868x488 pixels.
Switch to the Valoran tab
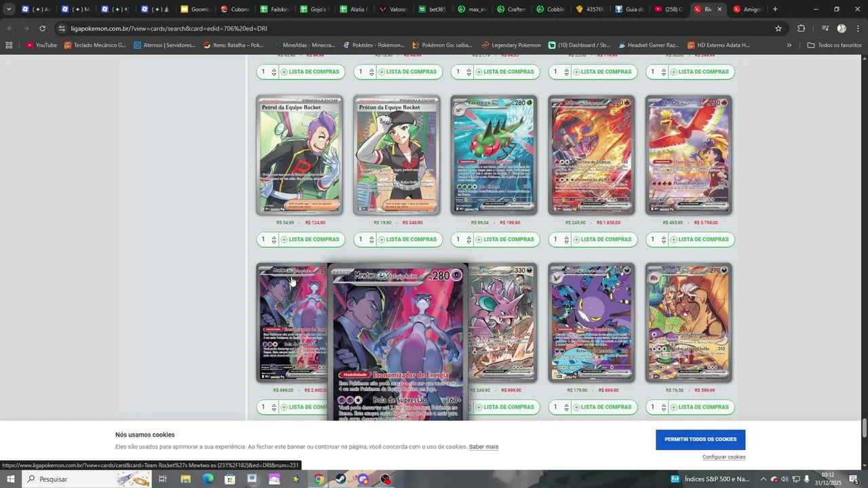[x=393, y=9]
